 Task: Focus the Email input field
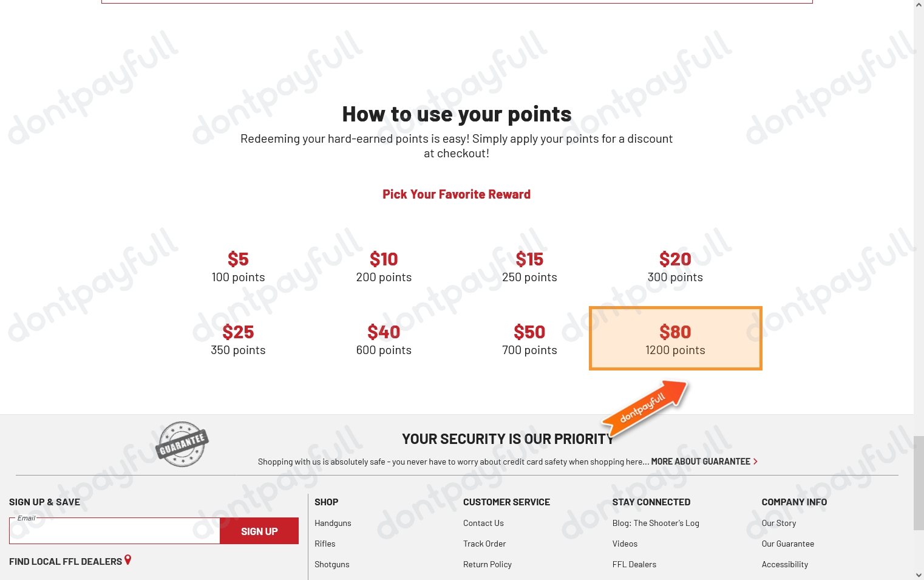[x=115, y=531]
